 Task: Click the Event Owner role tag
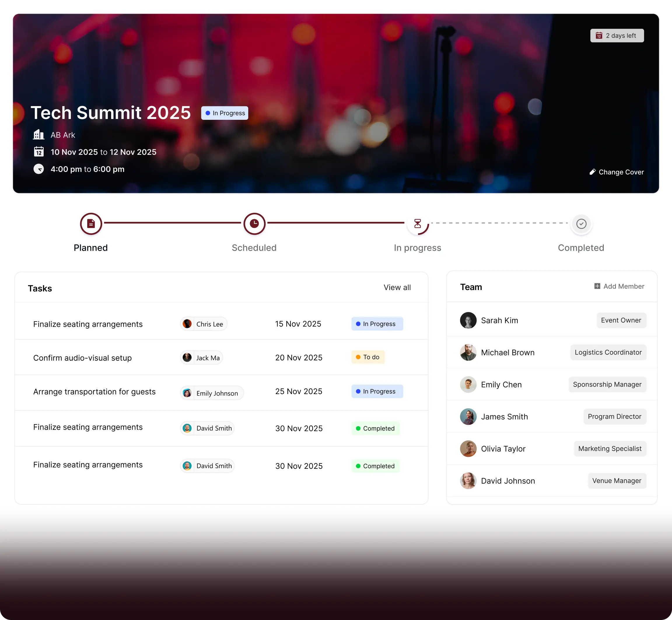coord(621,320)
